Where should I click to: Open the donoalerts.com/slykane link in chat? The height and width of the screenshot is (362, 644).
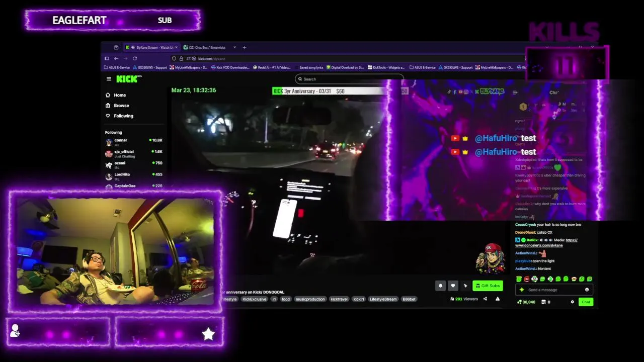538,245
